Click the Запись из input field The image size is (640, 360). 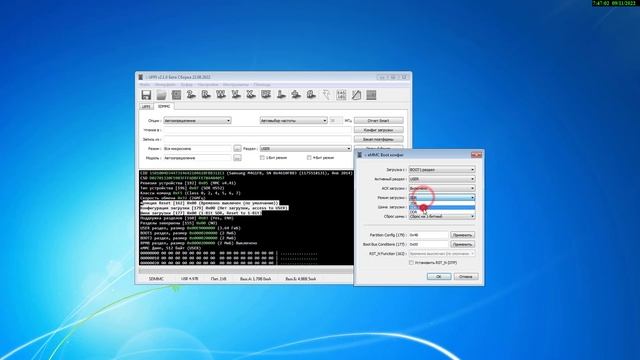tap(257, 139)
